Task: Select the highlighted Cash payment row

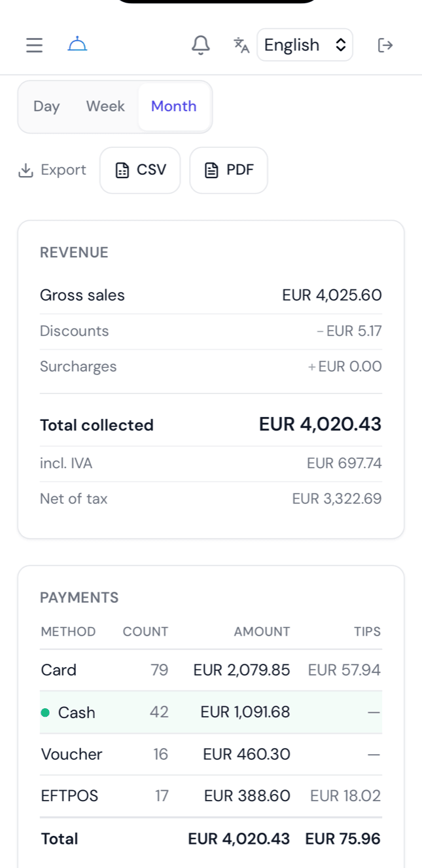Action: click(211, 712)
